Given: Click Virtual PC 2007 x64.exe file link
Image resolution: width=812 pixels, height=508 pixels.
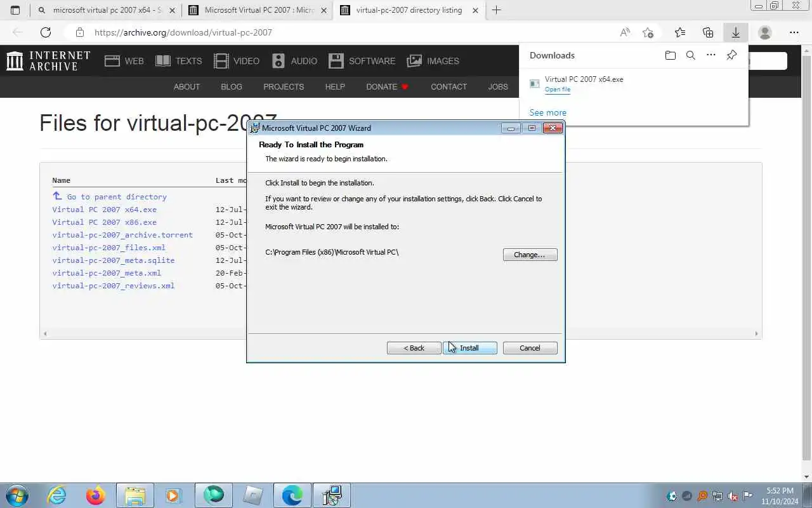Looking at the screenshot, I should click(104, 210).
